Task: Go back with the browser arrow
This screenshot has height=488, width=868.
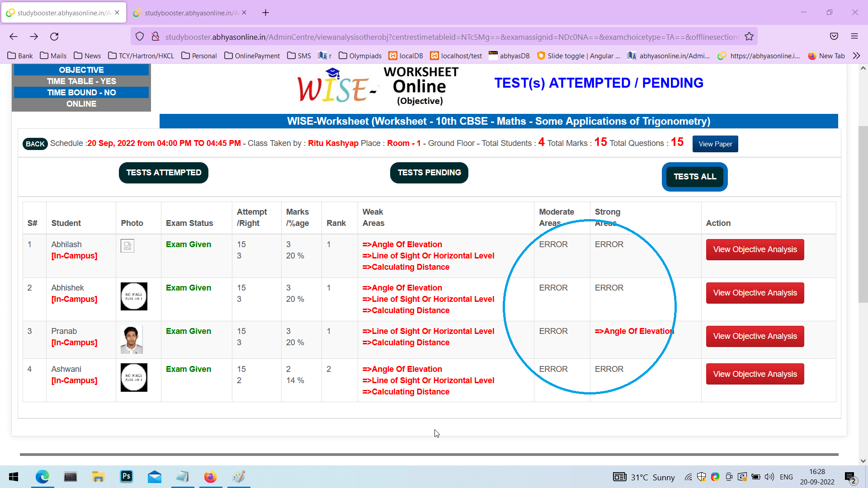Action: tap(14, 37)
